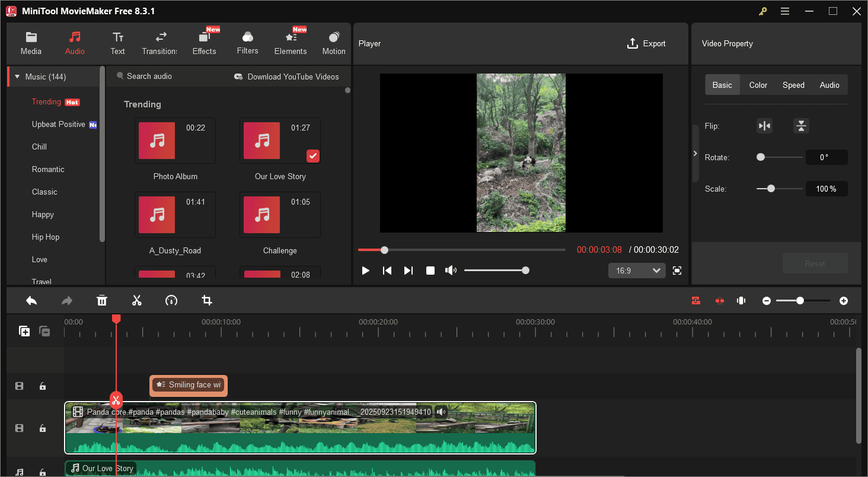This screenshot has width=868, height=477.
Task: Zoom out the timeline
Action: (767, 301)
